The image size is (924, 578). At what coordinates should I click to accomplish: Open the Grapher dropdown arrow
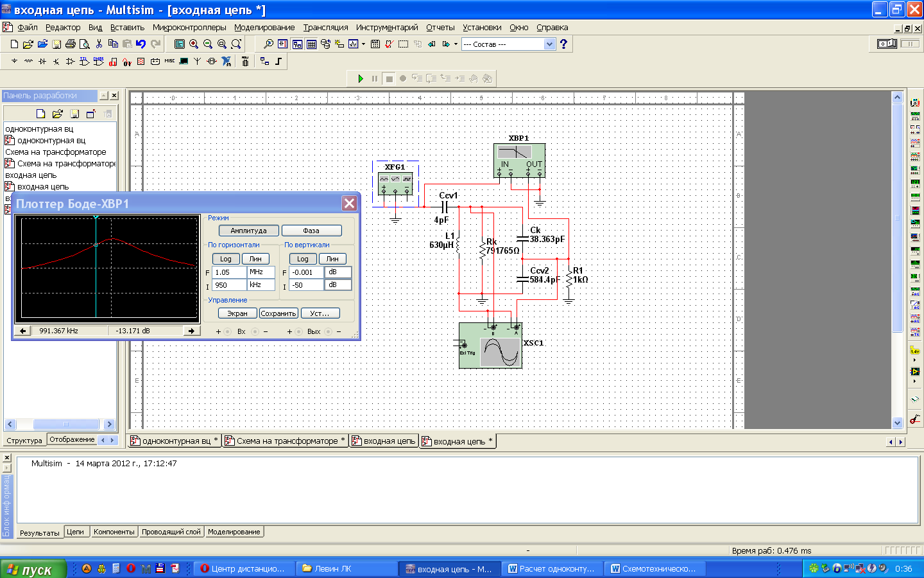(363, 44)
